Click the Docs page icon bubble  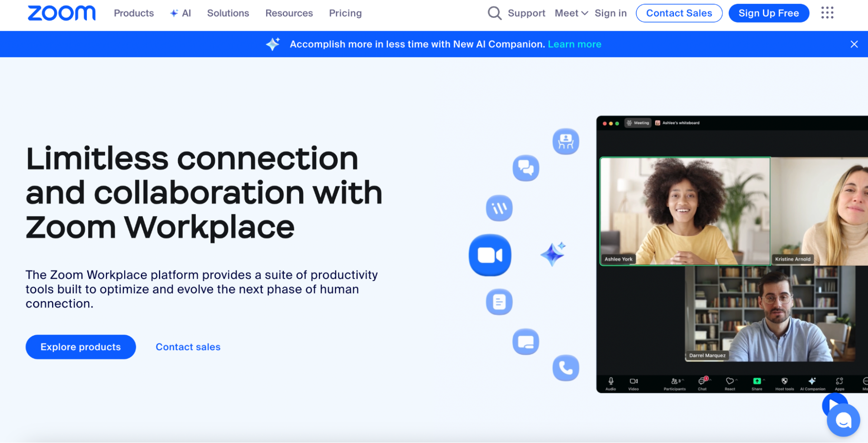coord(499,302)
